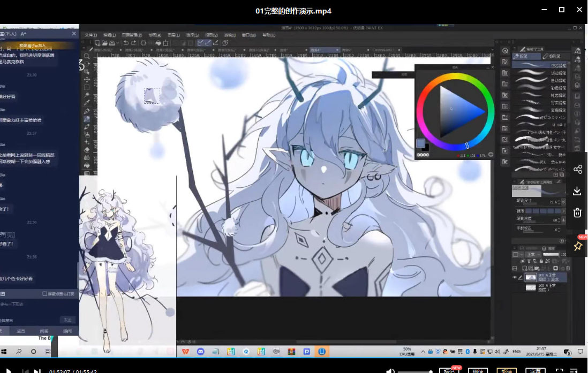Image resolution: width=588 pixels, height=373 pixels.
Task: Open the Help menu (帮助)
Action: click(269, 35)
